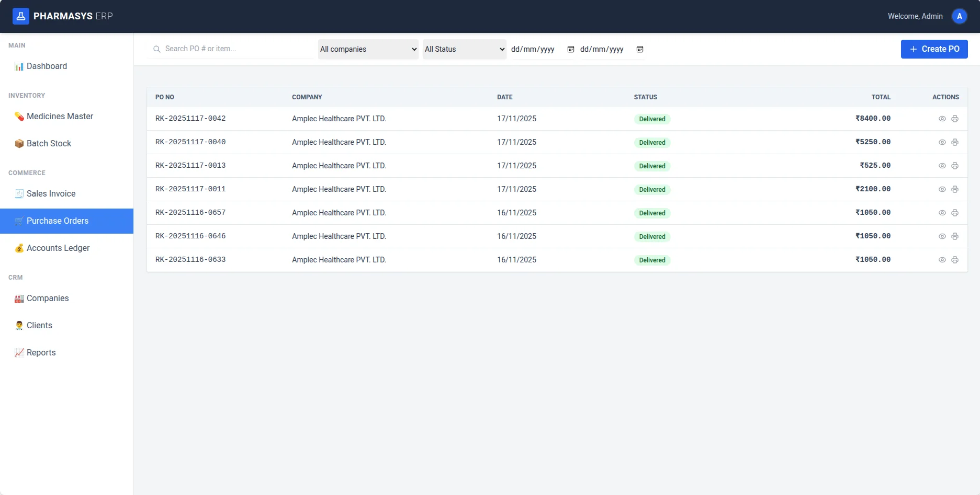This screenshot has height=495, width=980.
Task: Click eye icon for RK-20251117-0040
Action: [942, 142]
